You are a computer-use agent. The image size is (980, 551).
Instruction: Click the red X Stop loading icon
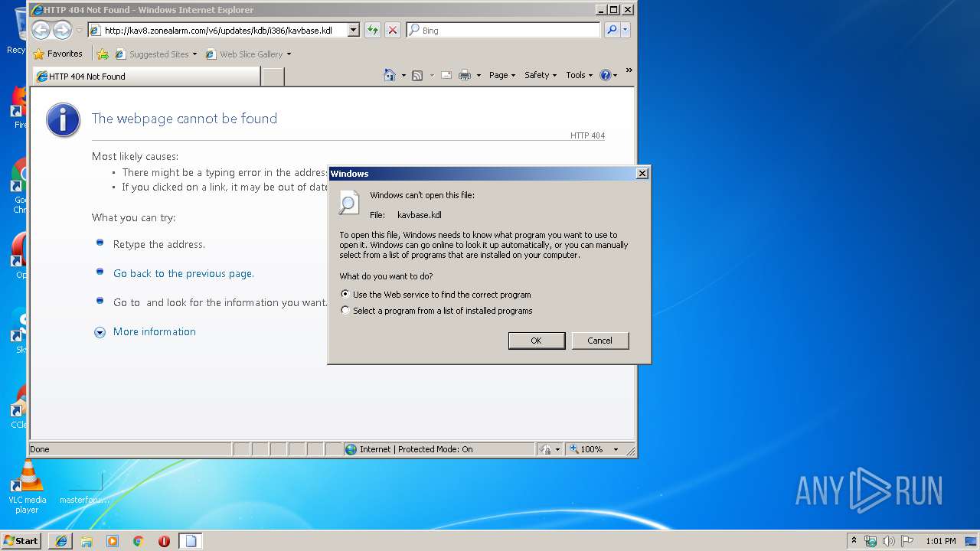point(393,31)
